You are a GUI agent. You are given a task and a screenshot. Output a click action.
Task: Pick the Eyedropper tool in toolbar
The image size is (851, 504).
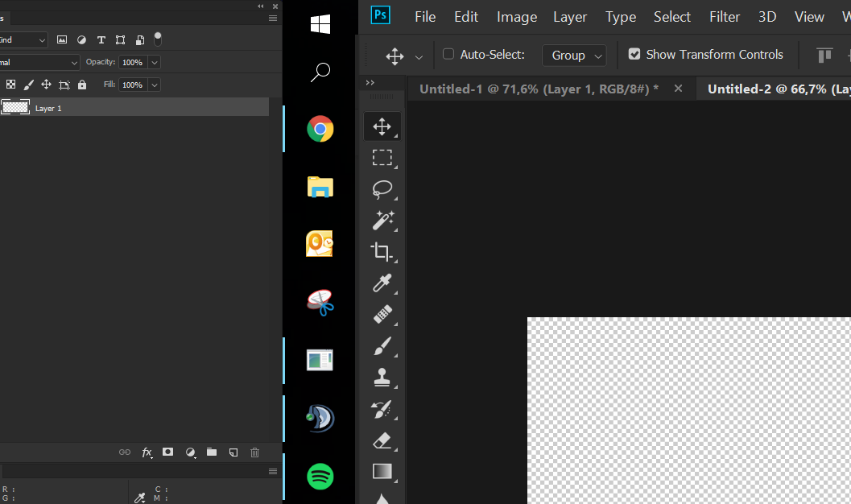point(382,283)
